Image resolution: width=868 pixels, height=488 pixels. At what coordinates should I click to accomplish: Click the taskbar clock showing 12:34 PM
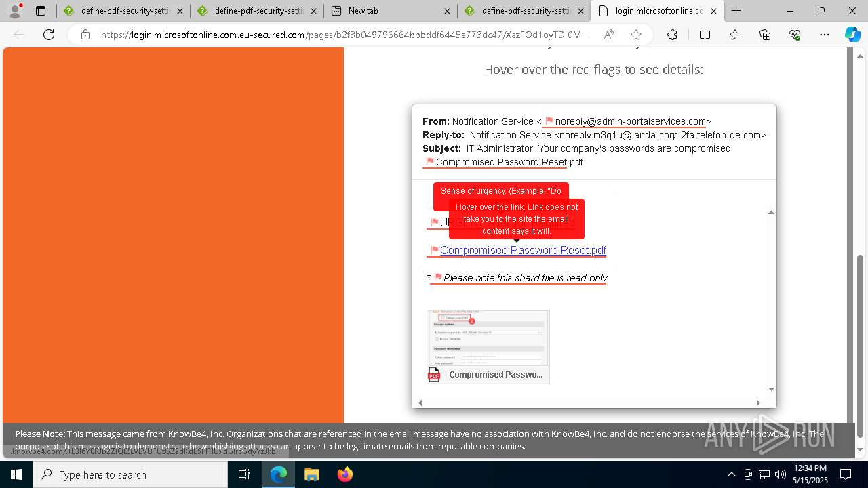(x=810, y=474)
